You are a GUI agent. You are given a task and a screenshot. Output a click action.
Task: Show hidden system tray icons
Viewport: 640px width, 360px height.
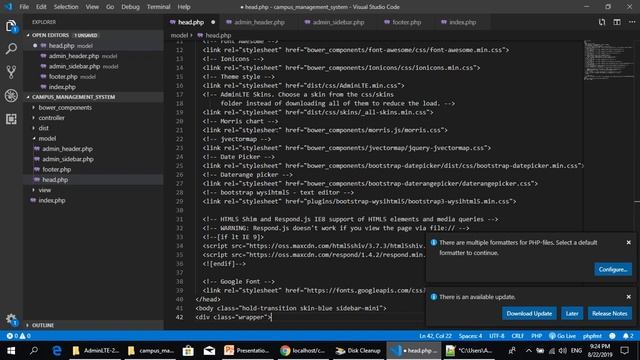pos(529,351)
